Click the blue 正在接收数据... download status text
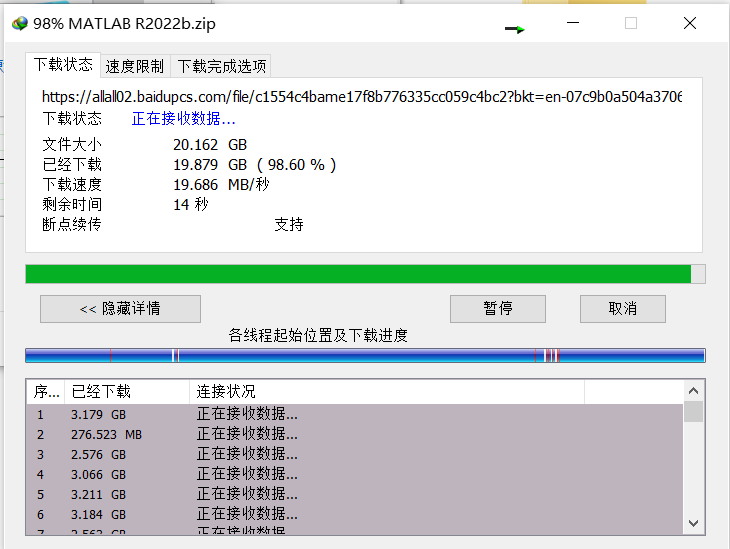Screen dimensions: 730x549 coord(183,119)
